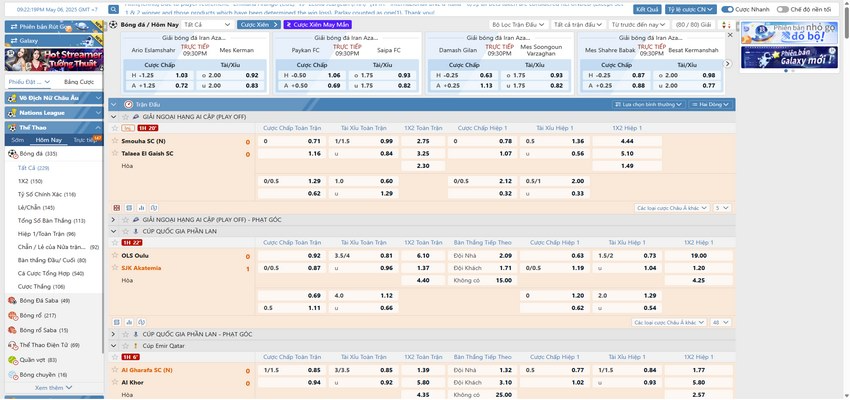Collapse the Trận Đấu header section

coord(114,104)
